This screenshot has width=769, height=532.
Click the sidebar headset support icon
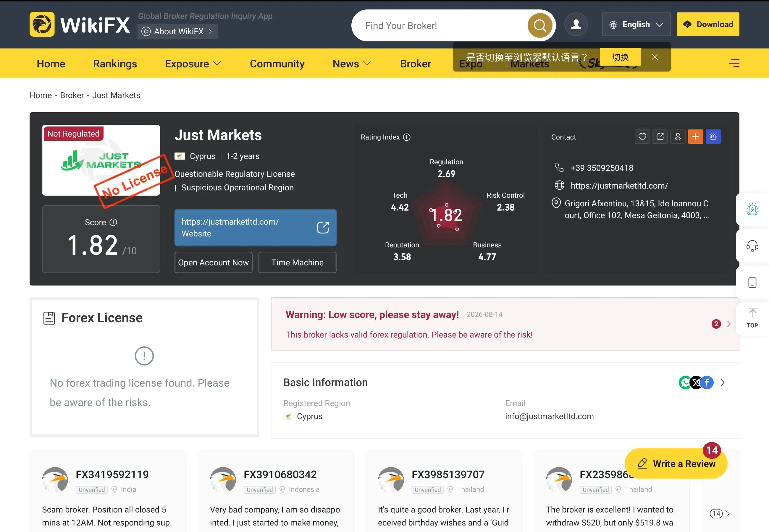pos(752,246)
